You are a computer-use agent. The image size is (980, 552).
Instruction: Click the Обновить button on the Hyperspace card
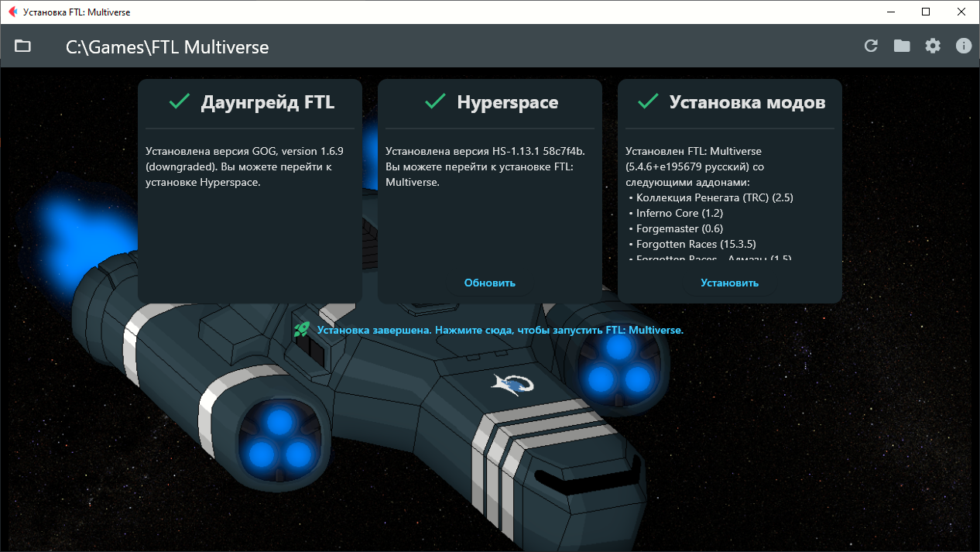[490, 283]
